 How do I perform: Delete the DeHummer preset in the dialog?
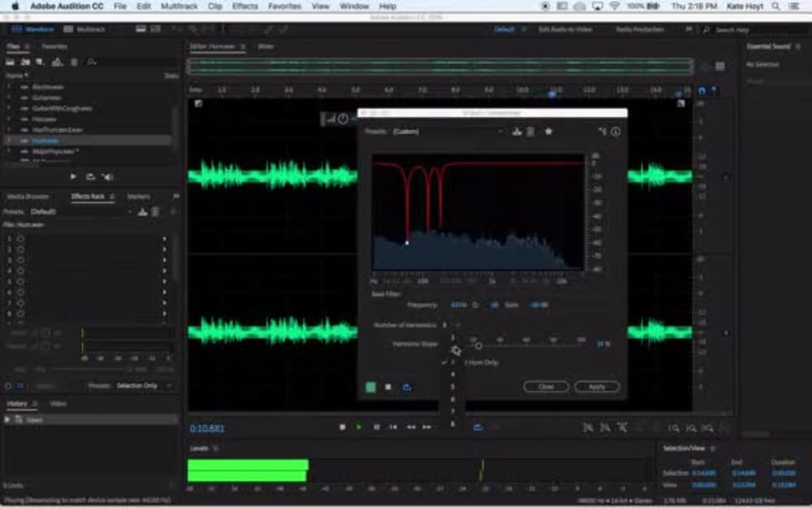point(530,132)
